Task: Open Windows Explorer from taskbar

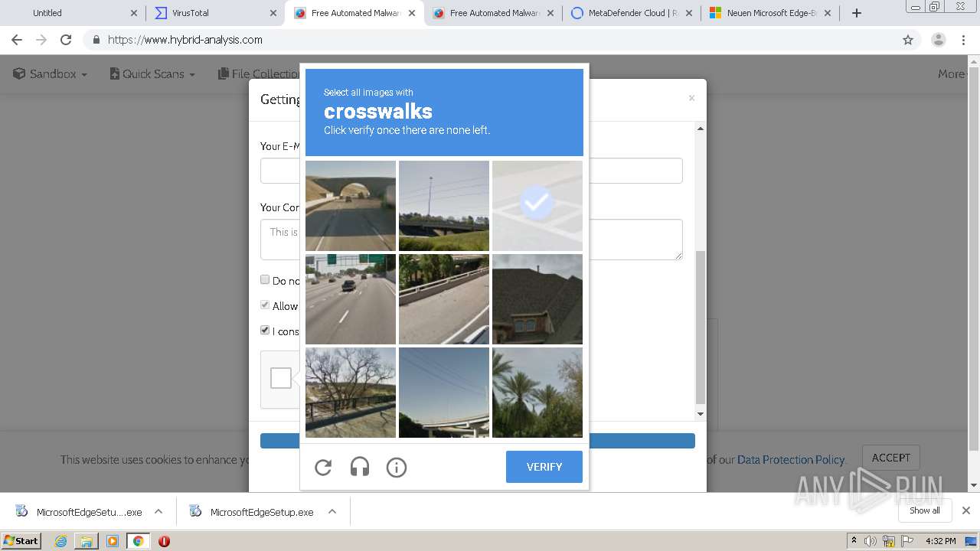Action: pyautogui.click(x=87, y=541)
